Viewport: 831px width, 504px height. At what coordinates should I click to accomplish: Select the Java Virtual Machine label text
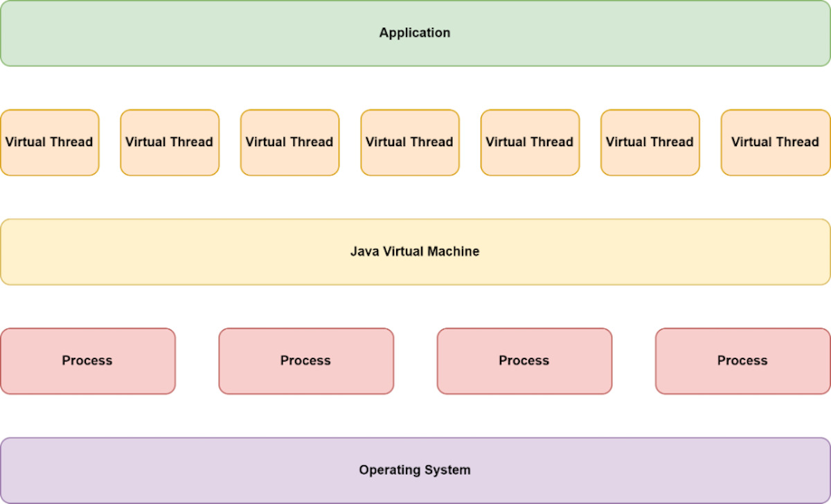click(414, 251)
